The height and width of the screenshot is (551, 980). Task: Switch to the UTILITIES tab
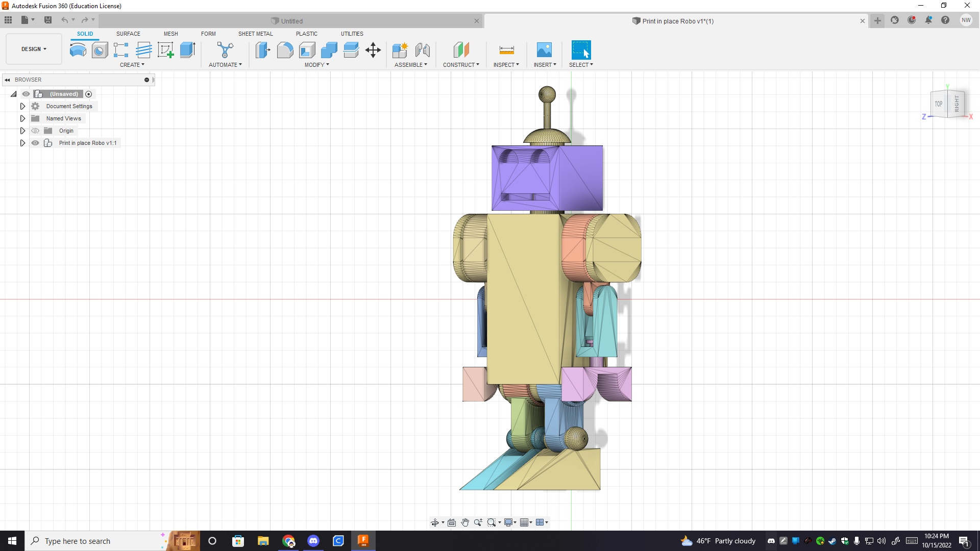(x=352, y=34)
